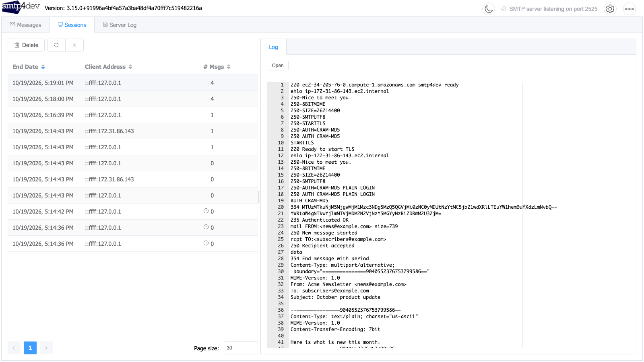Click the clear all sessions X button
644x362 pixels.
point(74,45)
